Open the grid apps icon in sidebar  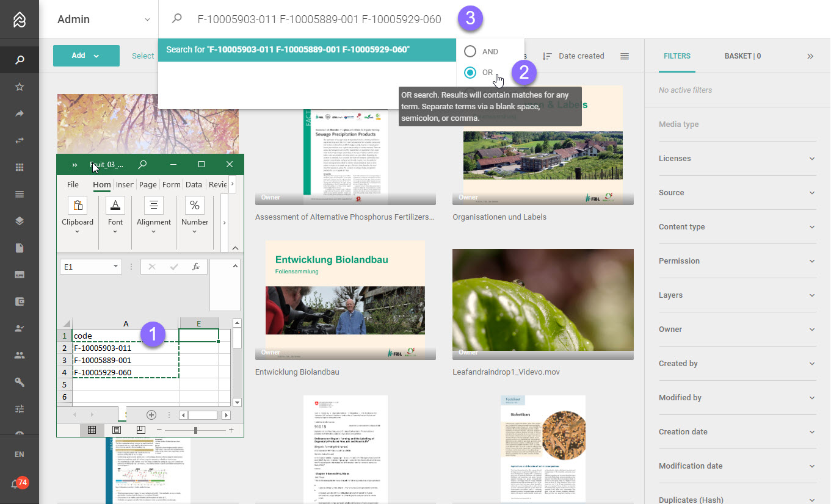20,167
